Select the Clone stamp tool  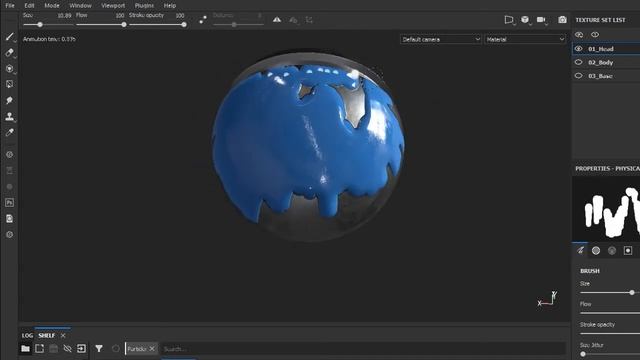(x=9, y=117)
